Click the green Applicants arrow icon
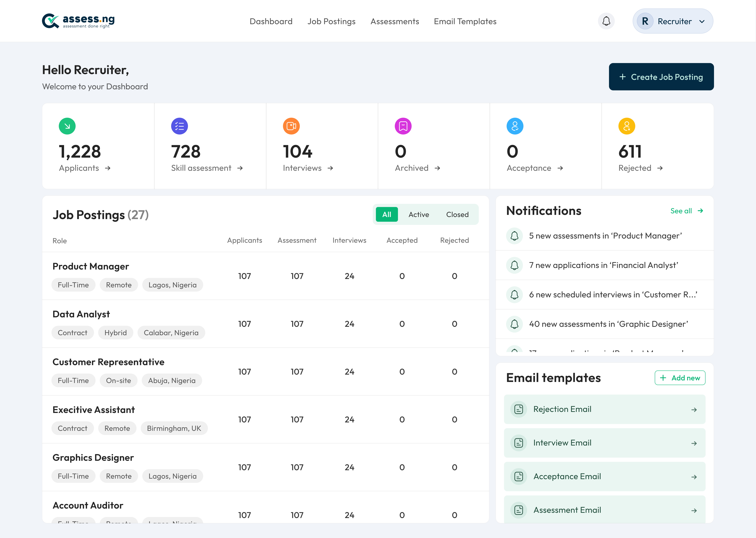Image resolution: width=756 pixels, height=538 pixels. 67,126
